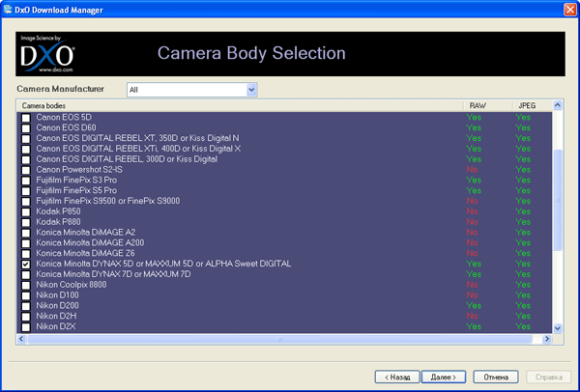This screenshot has width=580, height=392.
Task: Click the horizontal scrollbar left arrow
Action: (x=21, y=339)
